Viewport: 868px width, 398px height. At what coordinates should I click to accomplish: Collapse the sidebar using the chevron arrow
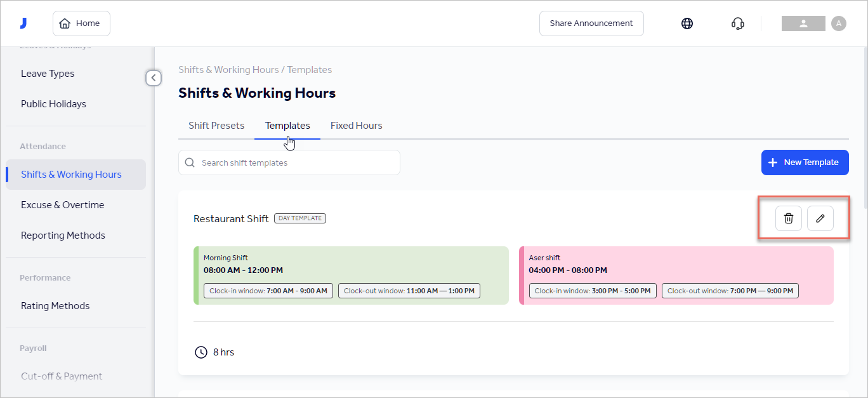(154, 77)
